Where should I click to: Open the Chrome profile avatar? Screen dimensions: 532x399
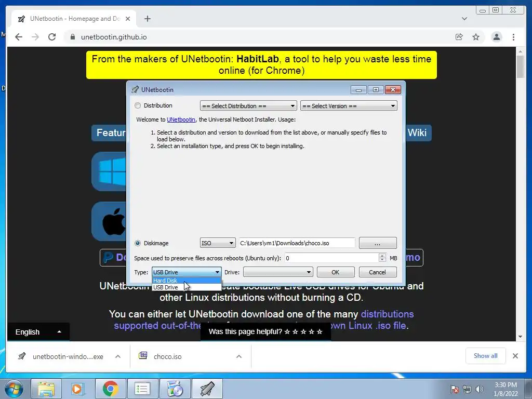pyautogui.click(x=496, y=37)
